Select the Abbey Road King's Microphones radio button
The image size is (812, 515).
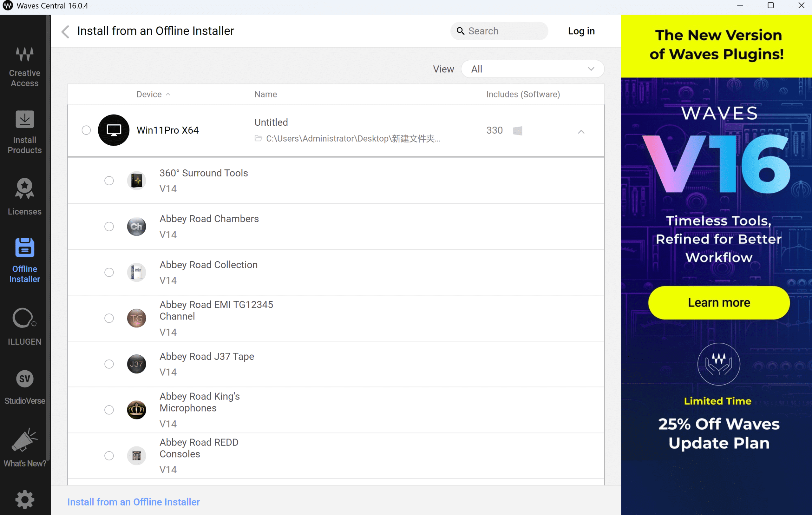pyautogui.click(x=109, y=410)
